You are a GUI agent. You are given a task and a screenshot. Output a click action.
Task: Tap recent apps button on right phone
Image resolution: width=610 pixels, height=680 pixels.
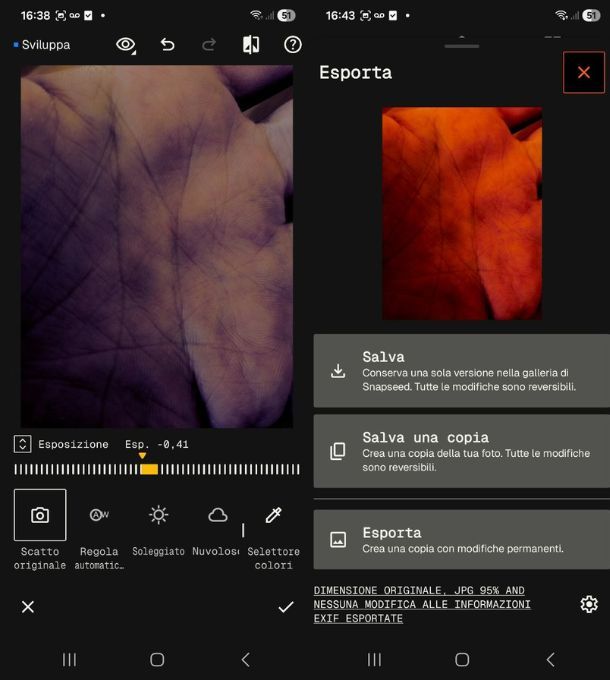[374, 660]
